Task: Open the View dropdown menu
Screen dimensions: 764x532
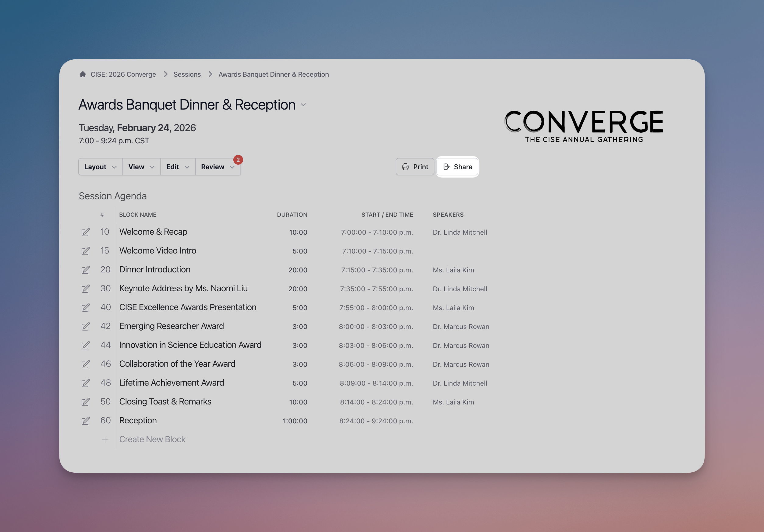Action: pos(141,167)
